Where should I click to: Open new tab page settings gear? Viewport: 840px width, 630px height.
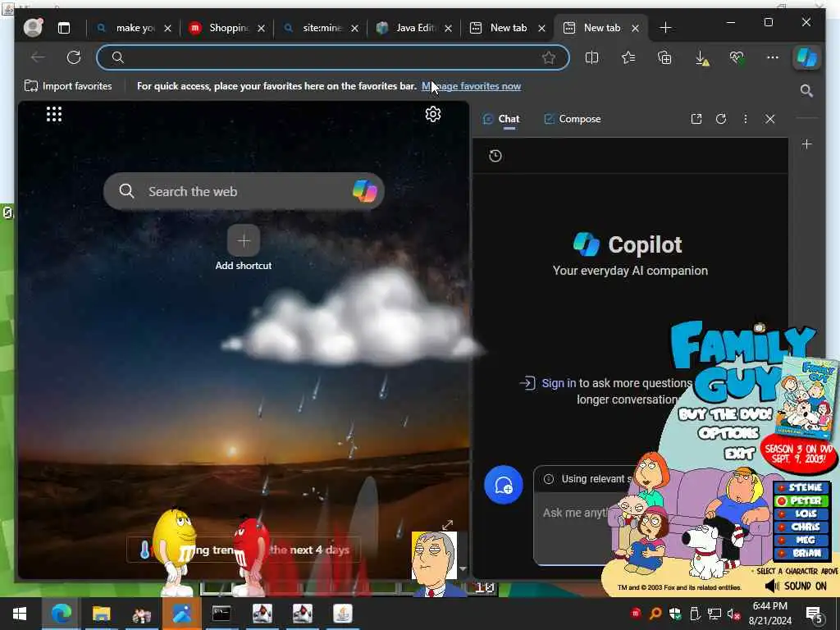433,114
